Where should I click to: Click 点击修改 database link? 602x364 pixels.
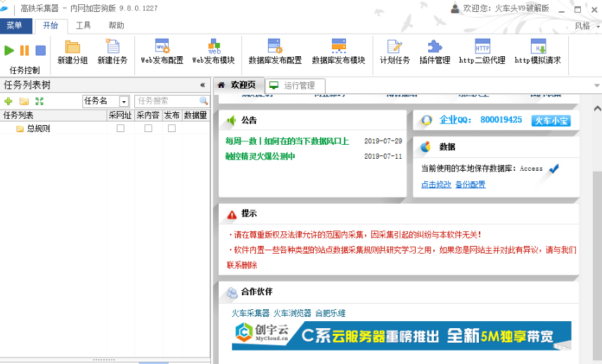[436, 185]
